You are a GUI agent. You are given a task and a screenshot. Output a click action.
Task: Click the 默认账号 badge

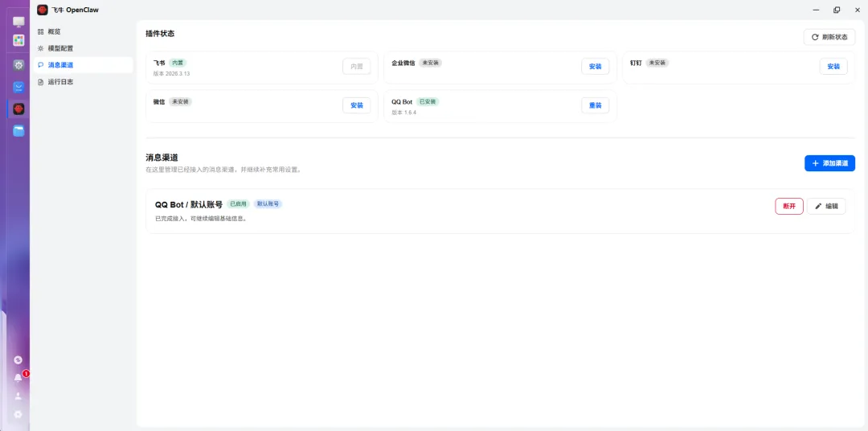268,204
